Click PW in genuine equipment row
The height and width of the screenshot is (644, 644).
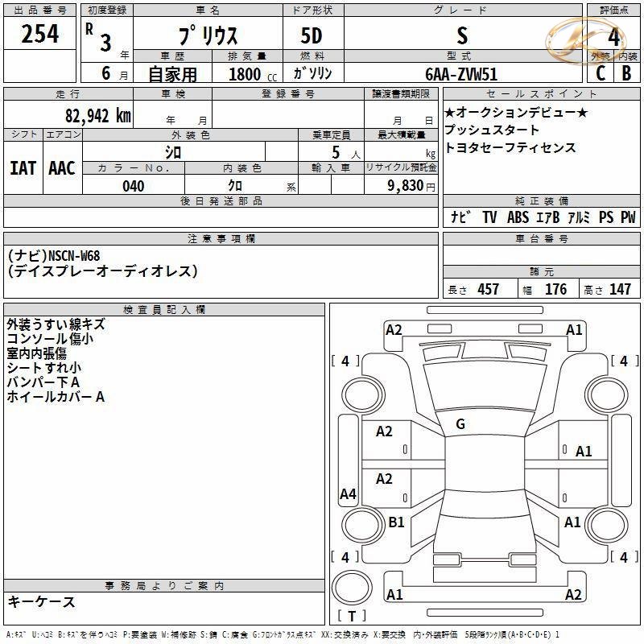pyautogui.click(x=628, y=217)
